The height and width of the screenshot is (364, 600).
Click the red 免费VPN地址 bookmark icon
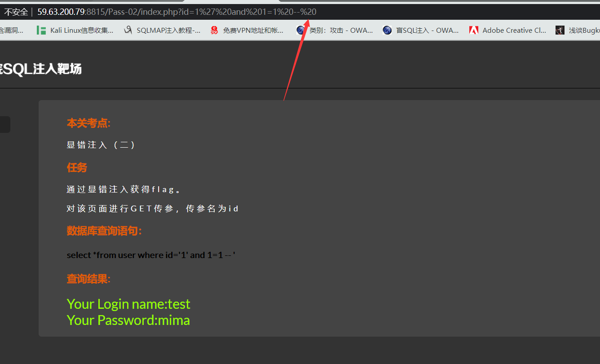coord(214,31)
